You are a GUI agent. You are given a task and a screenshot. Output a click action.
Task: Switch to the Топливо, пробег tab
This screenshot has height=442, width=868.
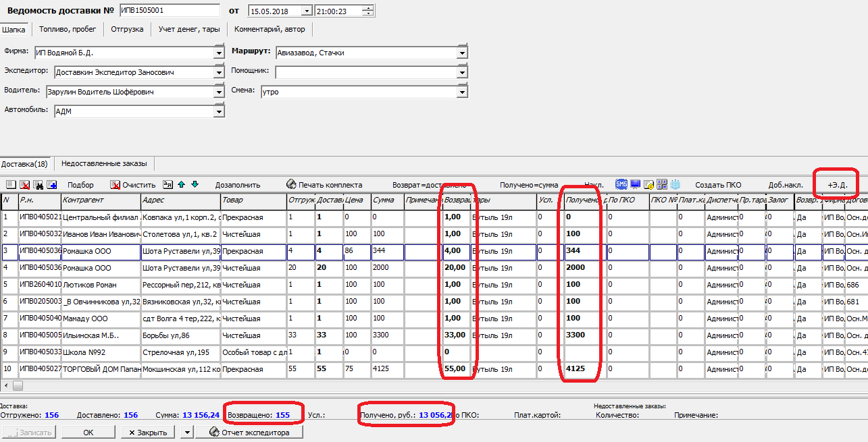(67, 29)
